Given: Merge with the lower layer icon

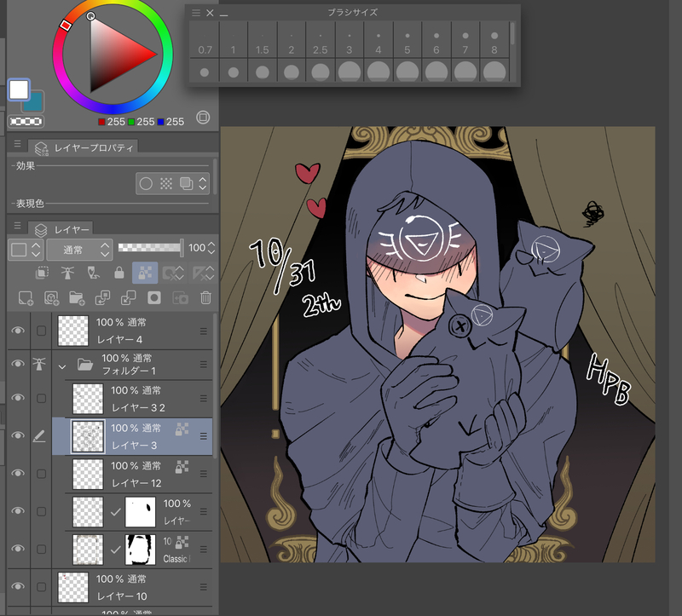Looking at the screenshot, I should click(129, 298).
